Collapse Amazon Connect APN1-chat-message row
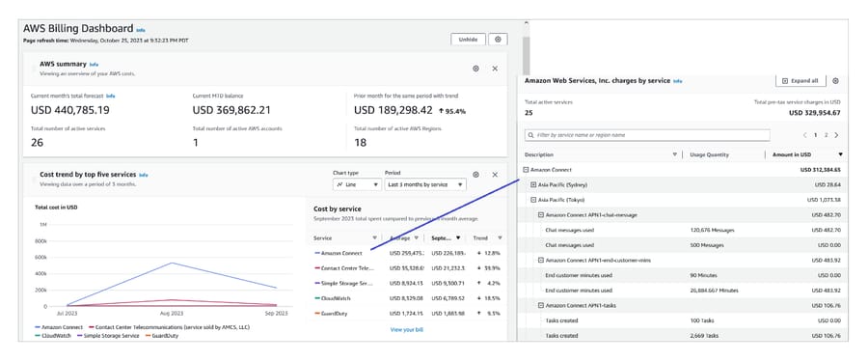Viewport: 868px width, 361px height. 541,215
